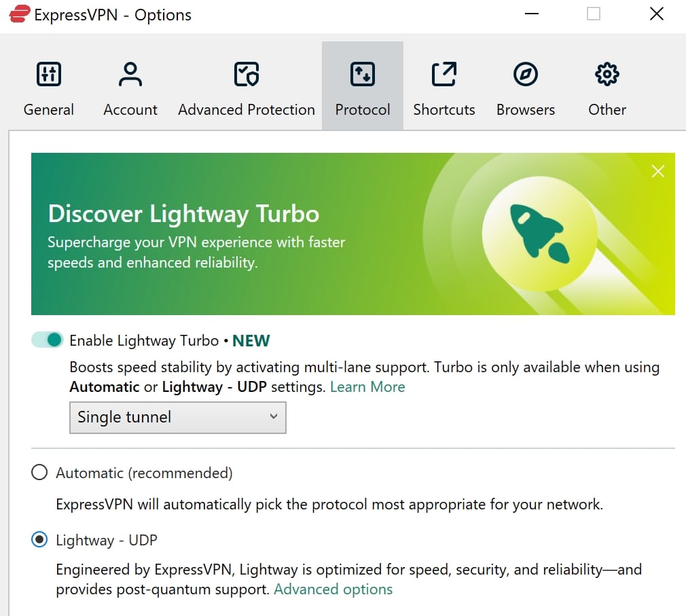Open the Single tunnel dropdown
Viewport: 686px width, 616px height.
click(178, 418)
